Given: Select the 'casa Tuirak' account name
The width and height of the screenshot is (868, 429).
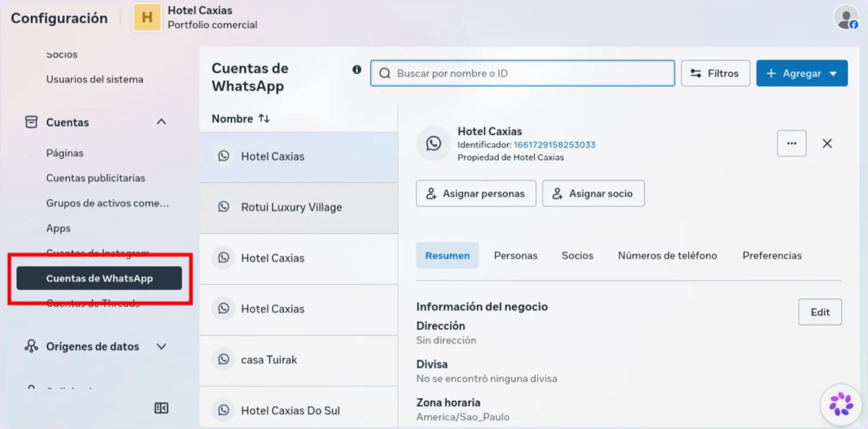Looking at the screenshot, I should pyautogui.click(x=269, y=359).
